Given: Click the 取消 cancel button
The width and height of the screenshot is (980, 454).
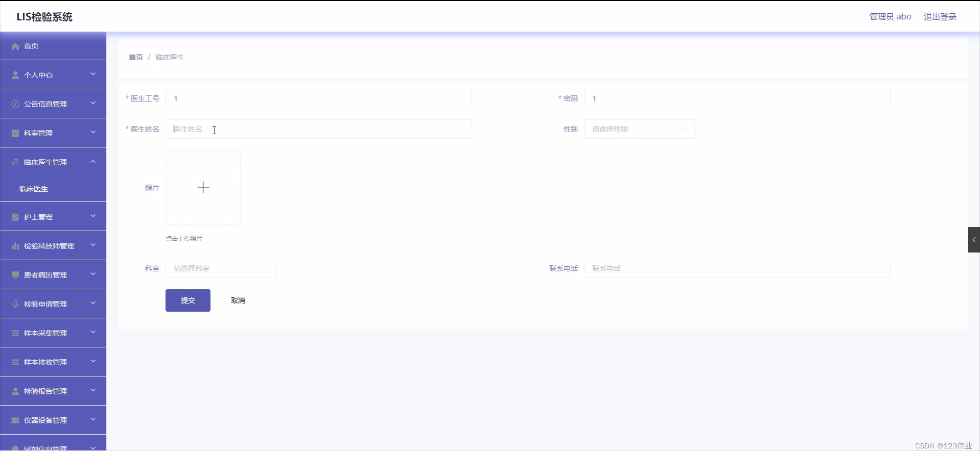Looking at the screenshot, I should [x=238, y=300].
